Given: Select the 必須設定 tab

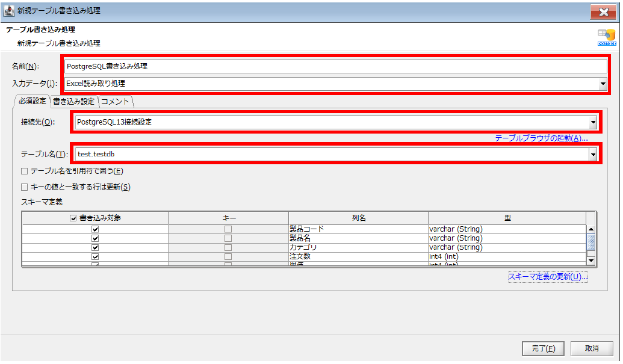Looking at the screenshot, I should coord(32,100).
